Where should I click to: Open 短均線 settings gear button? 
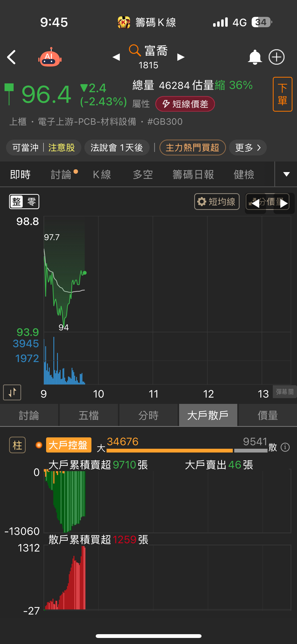coord(217,202)
